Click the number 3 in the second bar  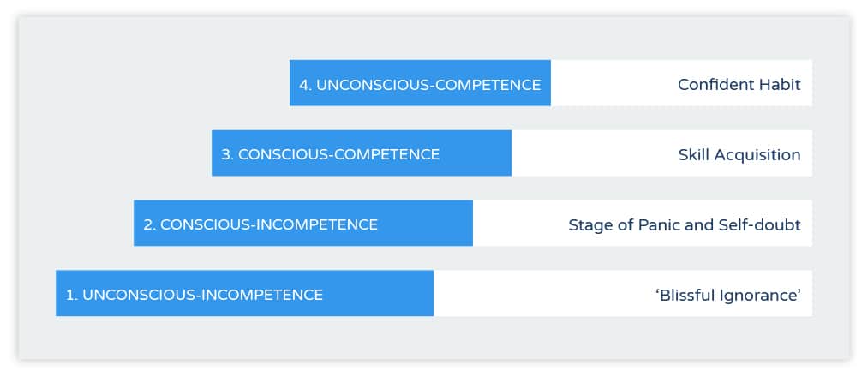(x=226, y=154)
